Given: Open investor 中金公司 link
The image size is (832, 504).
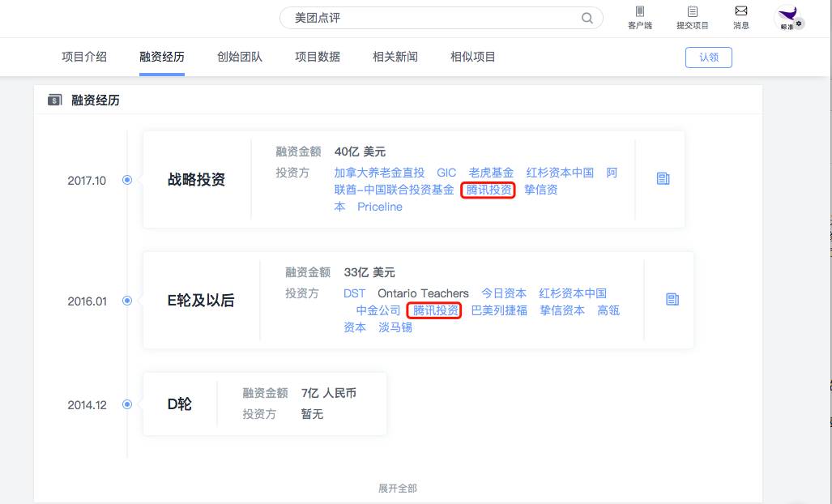Looking at the screenshot, I should tap(378, 310).
